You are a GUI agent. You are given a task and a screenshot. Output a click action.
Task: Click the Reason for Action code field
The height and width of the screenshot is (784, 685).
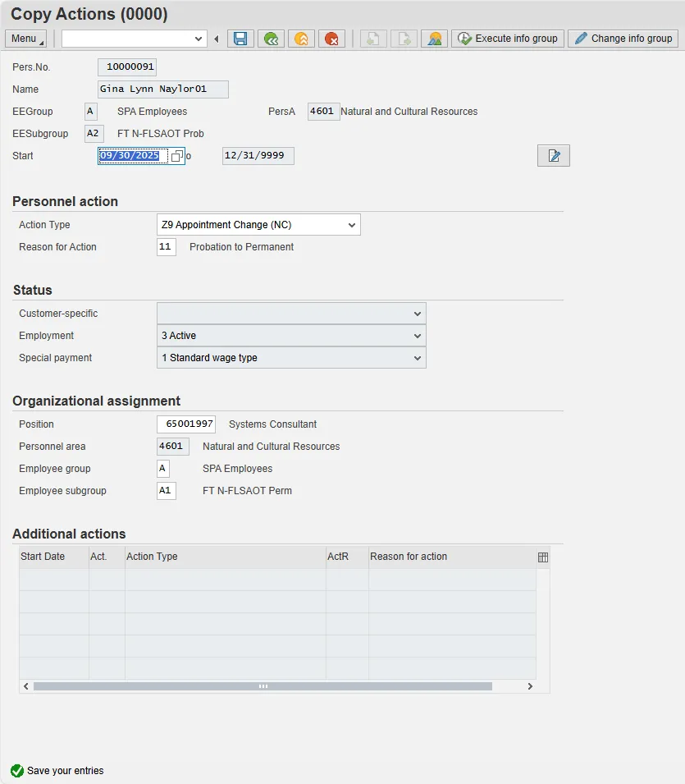166,247
